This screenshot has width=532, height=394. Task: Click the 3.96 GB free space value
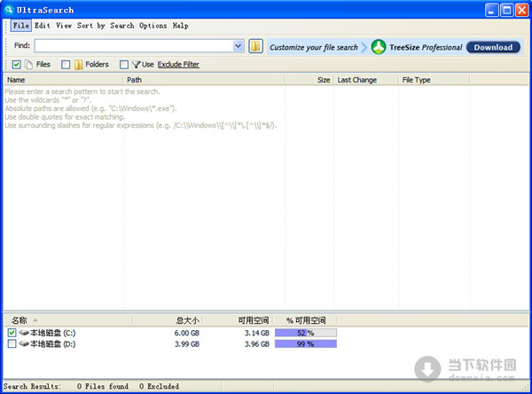(x=257, y=344)
